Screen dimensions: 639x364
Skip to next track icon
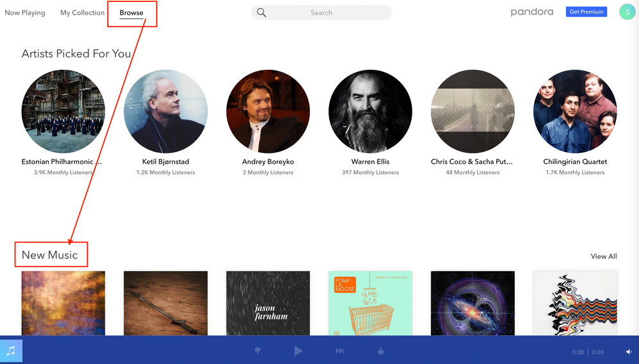[x=340, y=351]
